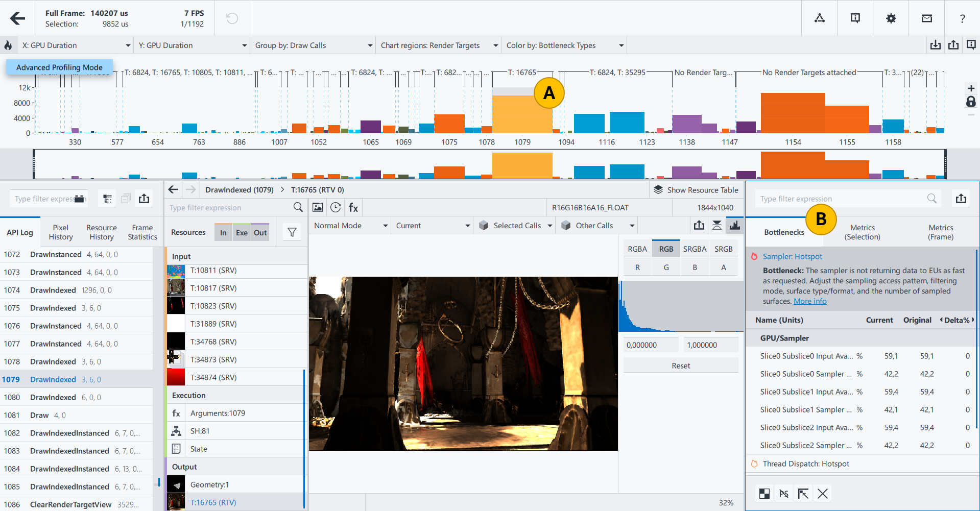
Task: Click the histogram icon in image toolbar
Action: click(734, 225)
